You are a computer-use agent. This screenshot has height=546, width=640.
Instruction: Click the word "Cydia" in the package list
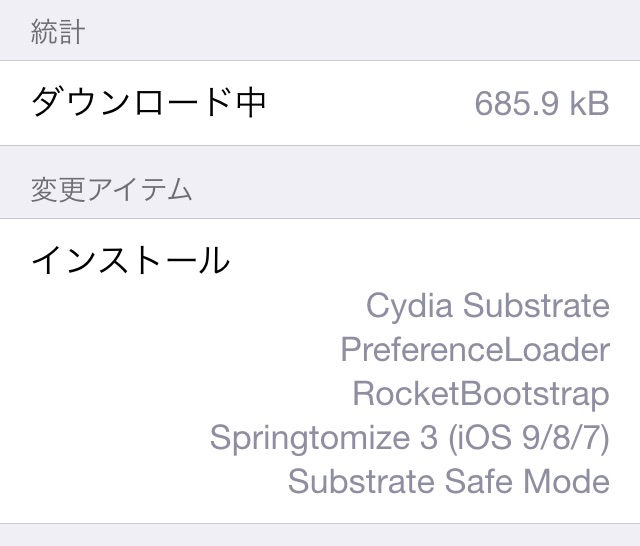click(x=409, y=305)
